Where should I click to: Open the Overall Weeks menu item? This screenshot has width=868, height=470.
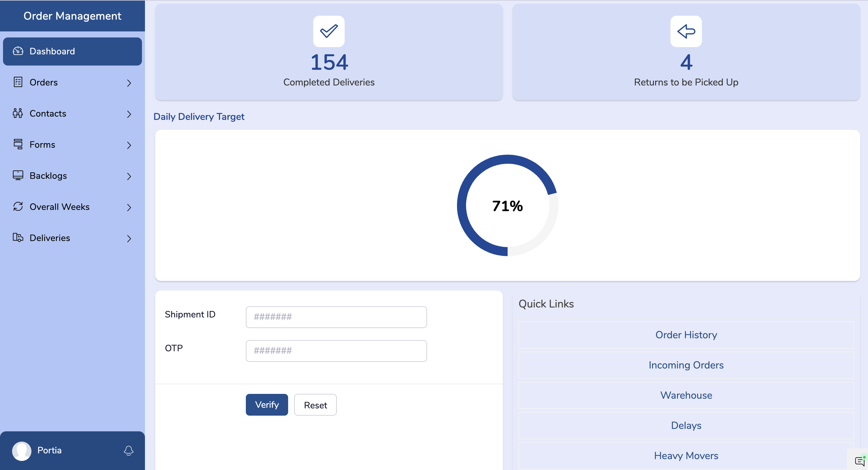[x=59, y=207]
